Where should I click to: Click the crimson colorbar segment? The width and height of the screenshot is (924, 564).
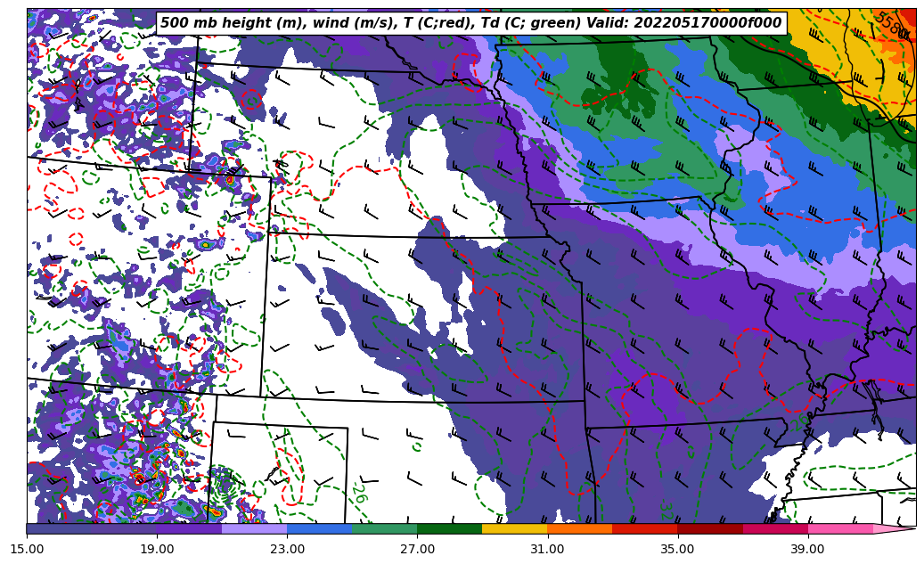coord(775,528)
